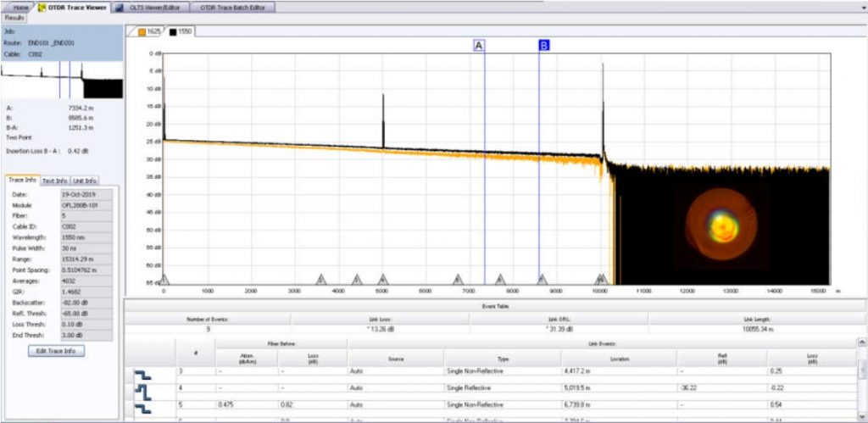868x423 pixels.
Task: Select cursor B marker on the trace
Action: 544,46
